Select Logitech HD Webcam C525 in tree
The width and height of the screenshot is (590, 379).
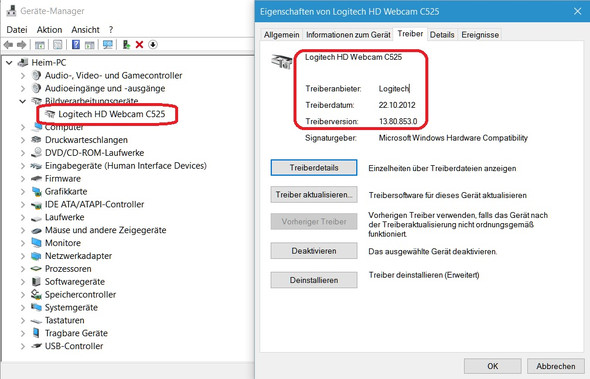(x=111, y=114)
